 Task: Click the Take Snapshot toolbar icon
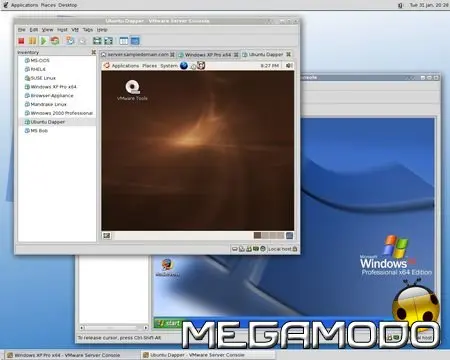[x=70, y=41]
